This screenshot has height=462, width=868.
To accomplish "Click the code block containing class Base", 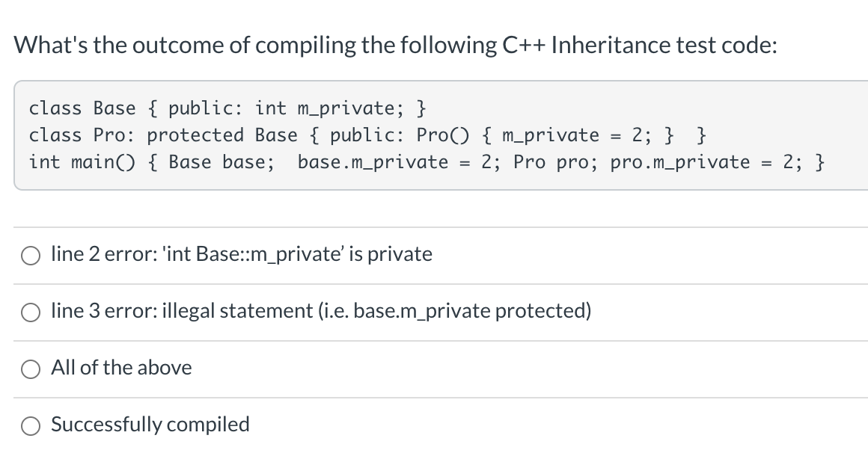I will point(434,135).
